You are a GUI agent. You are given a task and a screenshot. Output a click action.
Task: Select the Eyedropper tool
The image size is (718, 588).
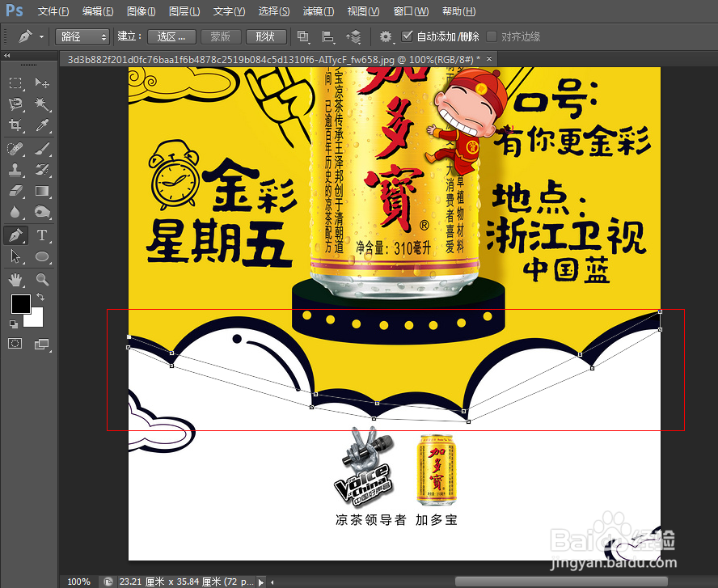tap(42, 125)
